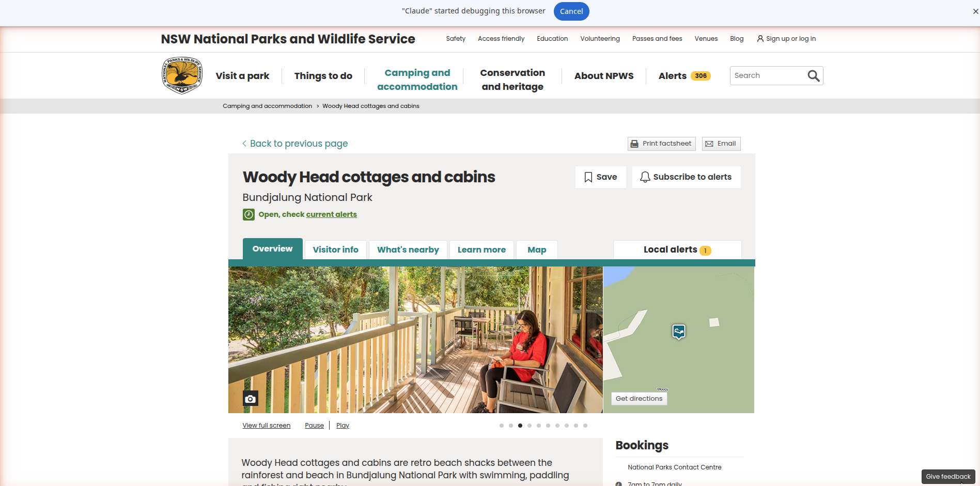Click in the Search input field
980x486 pixels.
click(x=768, y=76)
